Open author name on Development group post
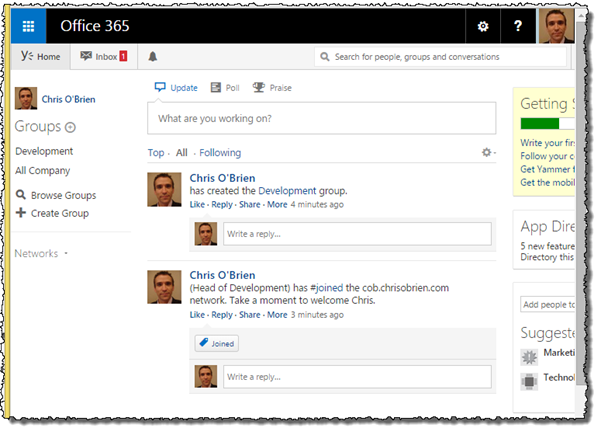This screenshot has width=601, height=435. tap(222, 178)
